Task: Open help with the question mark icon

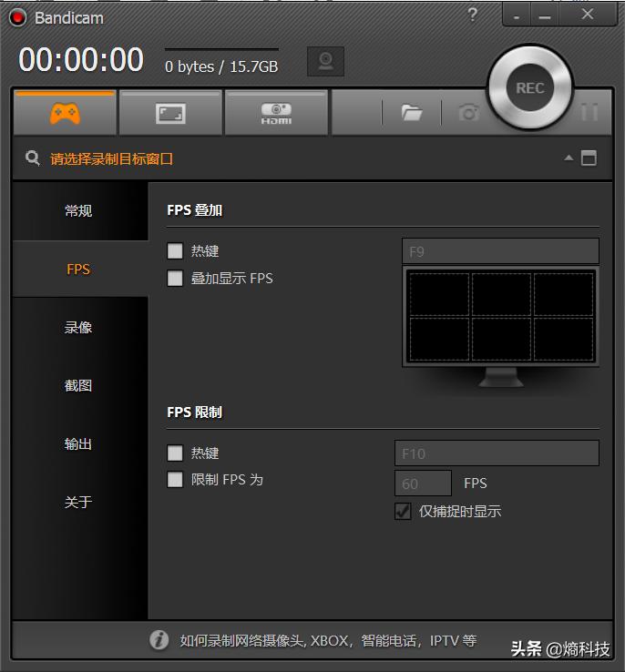Action: [x=472, y=15]
